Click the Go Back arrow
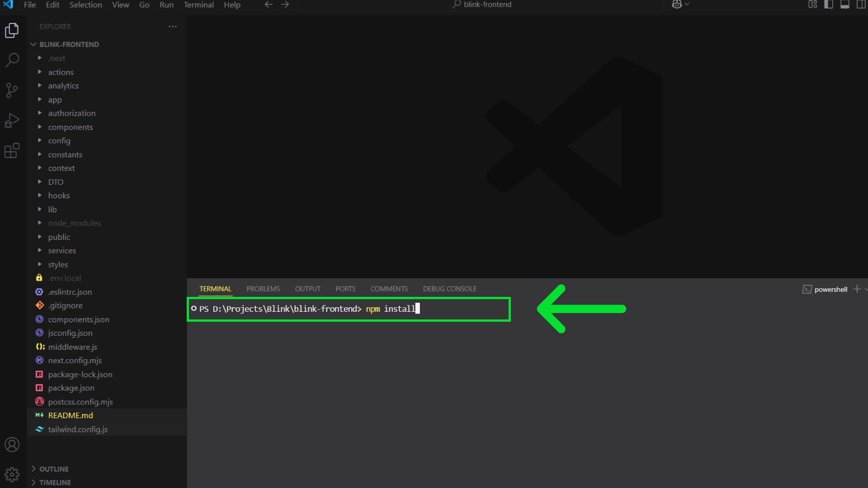The width and height of the screenshot is (868, 488). pyautogui.click(x=268, y=5)
